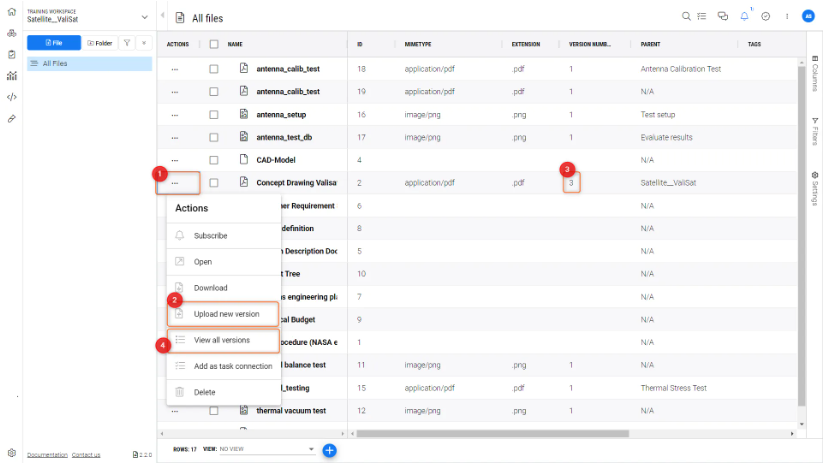The image size is (835, 470).
Task: Select All Files in the tree
Action: pos(89,63)
